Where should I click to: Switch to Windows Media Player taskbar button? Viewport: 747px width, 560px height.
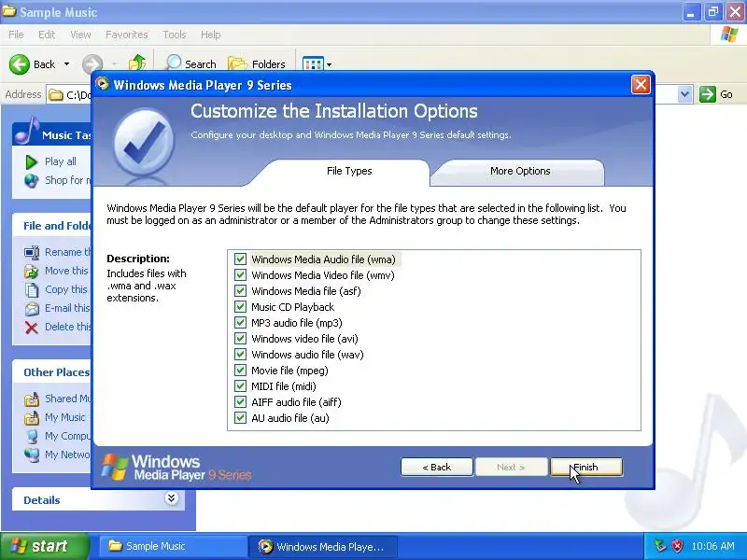(322, 546)
